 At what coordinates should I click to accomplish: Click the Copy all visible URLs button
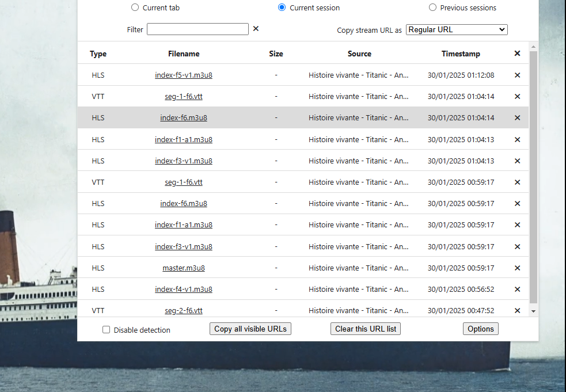click(250, 329)
